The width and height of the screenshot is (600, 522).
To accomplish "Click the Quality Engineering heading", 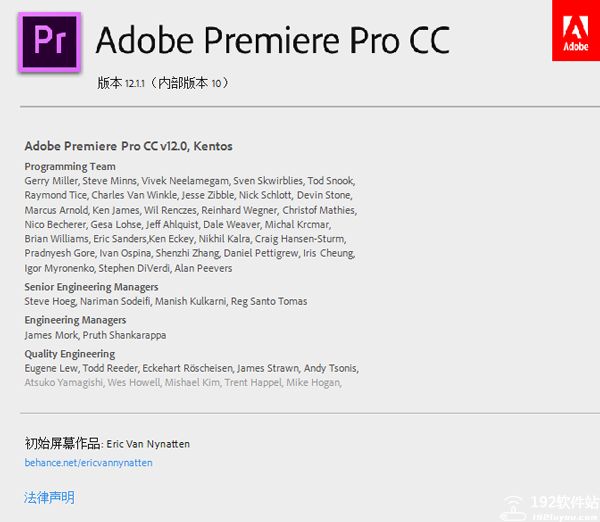I will [x=70, y=354].
